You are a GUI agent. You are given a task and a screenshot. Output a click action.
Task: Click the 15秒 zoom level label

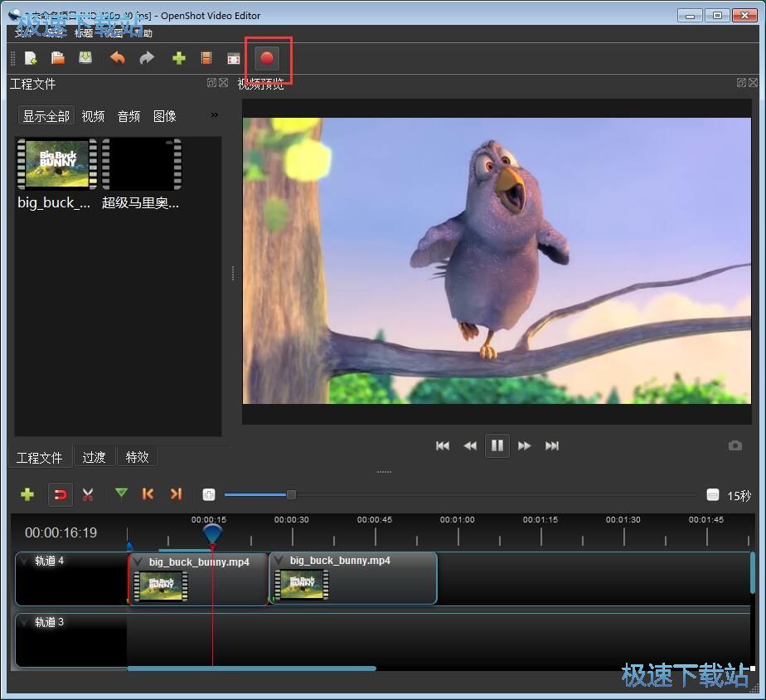coord(739,496)
